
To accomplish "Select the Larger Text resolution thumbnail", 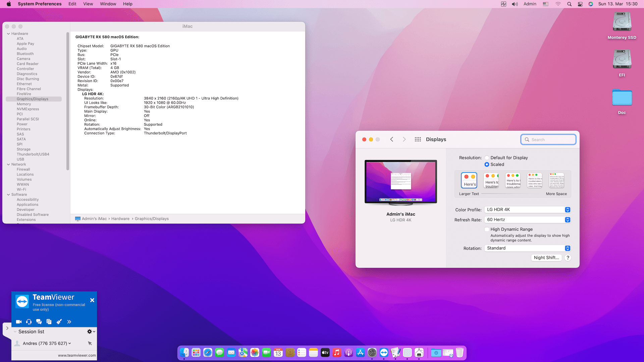I will [x=469, y=181].
